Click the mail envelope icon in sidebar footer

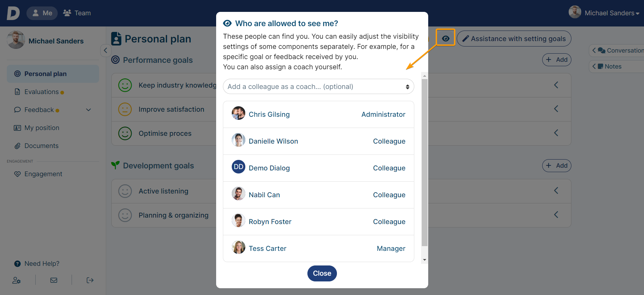click(x=54, y=280)
